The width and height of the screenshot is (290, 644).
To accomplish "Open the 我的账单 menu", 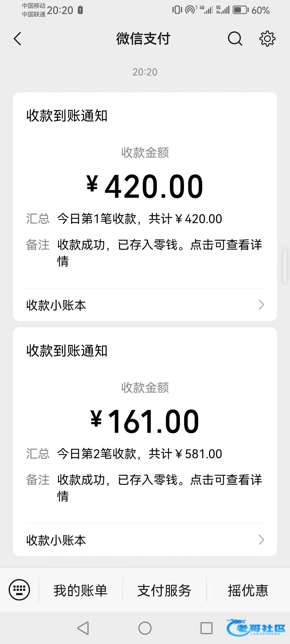I will [81, 590].
